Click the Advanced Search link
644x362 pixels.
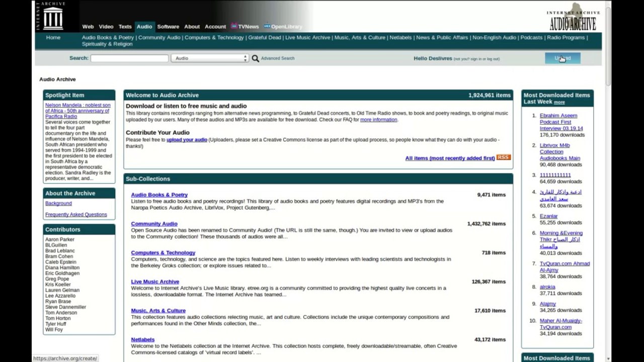(278, 58)
